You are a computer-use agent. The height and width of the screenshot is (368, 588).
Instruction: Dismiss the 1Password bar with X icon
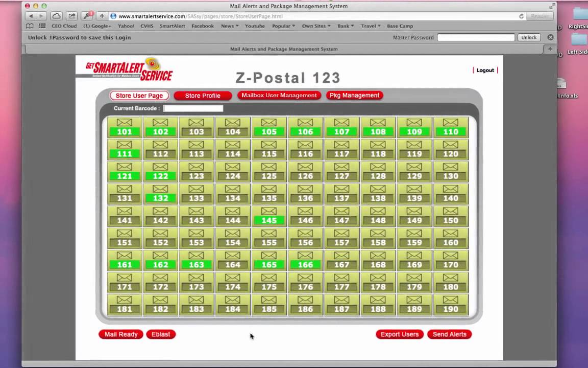click(550, 37)
